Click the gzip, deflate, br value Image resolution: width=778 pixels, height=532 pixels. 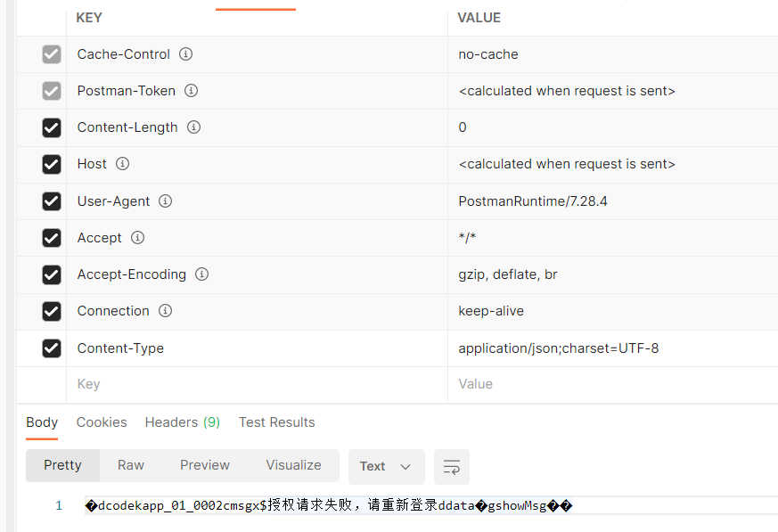click(508, 274)
